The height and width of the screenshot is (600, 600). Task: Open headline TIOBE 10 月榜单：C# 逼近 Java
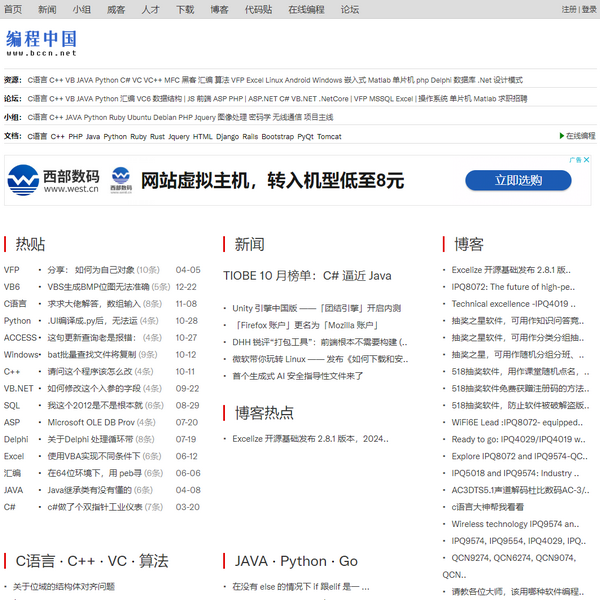(307, 276)
